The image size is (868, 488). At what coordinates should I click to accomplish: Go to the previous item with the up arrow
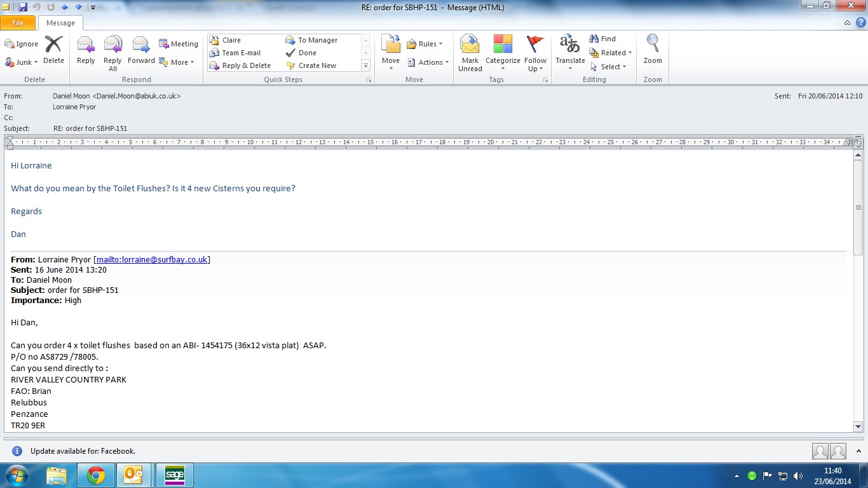[x=64, y=7]
